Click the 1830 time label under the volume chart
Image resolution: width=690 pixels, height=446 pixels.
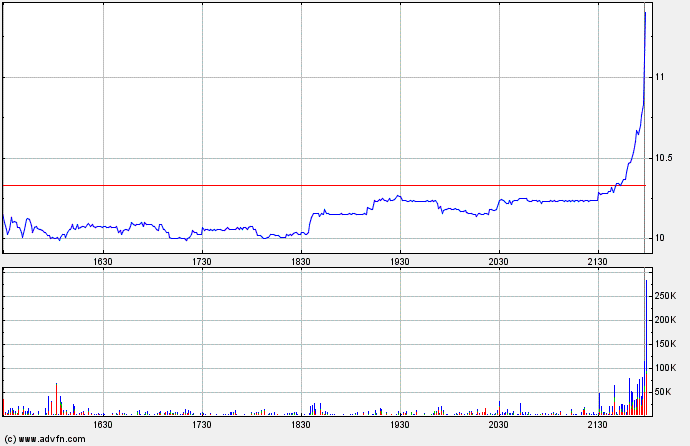click(301, 424)
